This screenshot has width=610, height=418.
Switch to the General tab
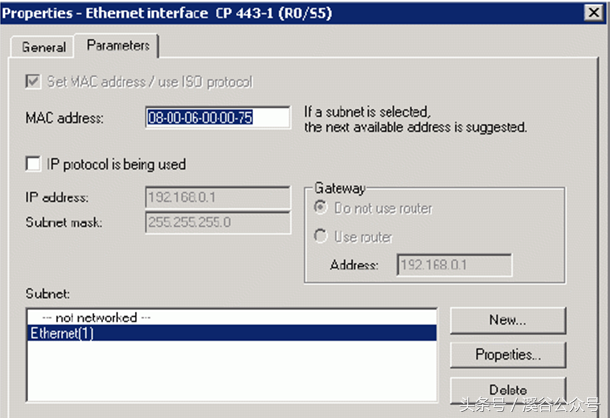[43, 47]
